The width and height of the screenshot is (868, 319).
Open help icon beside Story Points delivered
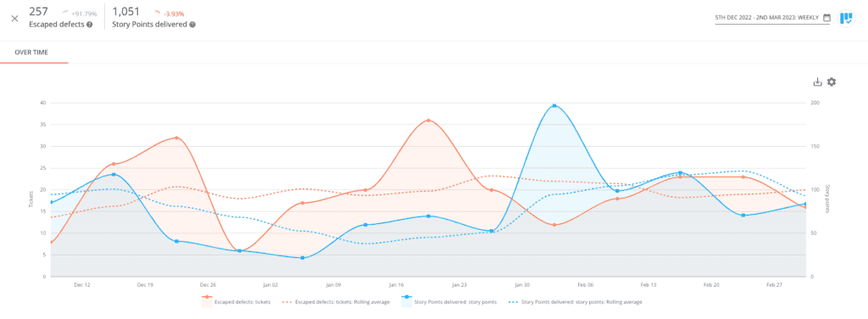192,25
